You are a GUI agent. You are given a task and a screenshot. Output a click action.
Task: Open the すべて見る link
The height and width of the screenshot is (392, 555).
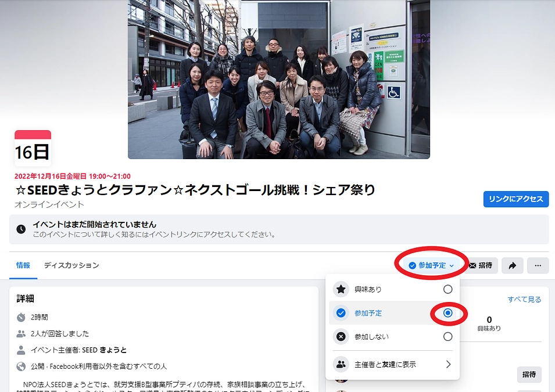coord(523,298)
